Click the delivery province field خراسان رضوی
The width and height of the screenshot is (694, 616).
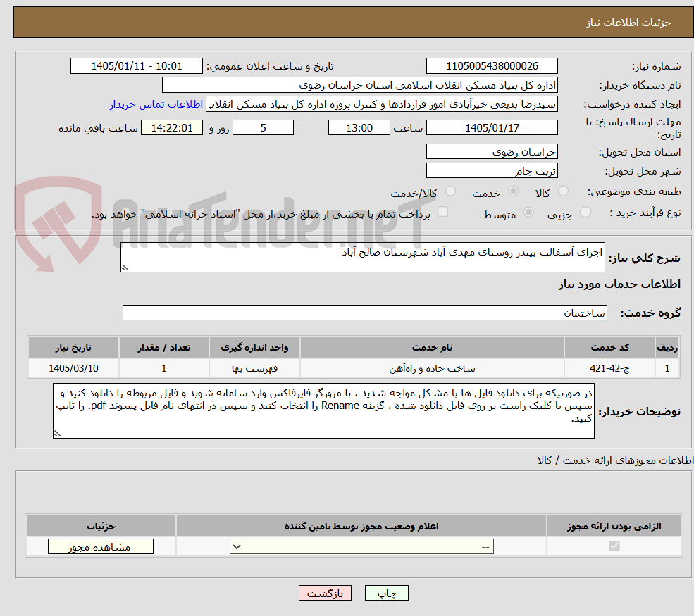(x=492, y=151)
